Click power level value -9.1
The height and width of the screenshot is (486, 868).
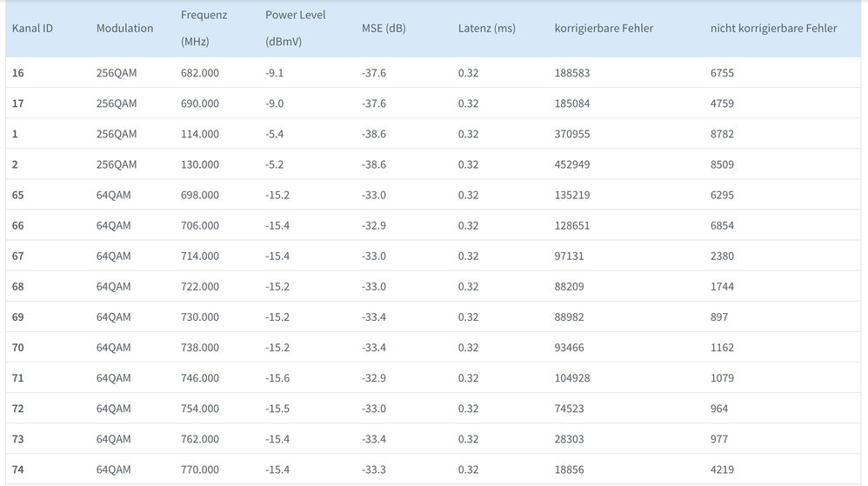click(x=275, y=73)
